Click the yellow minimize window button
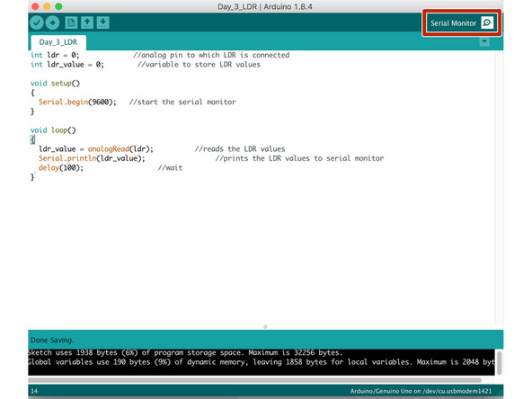Screen dimensions: 532x399 tap(47, 6)
